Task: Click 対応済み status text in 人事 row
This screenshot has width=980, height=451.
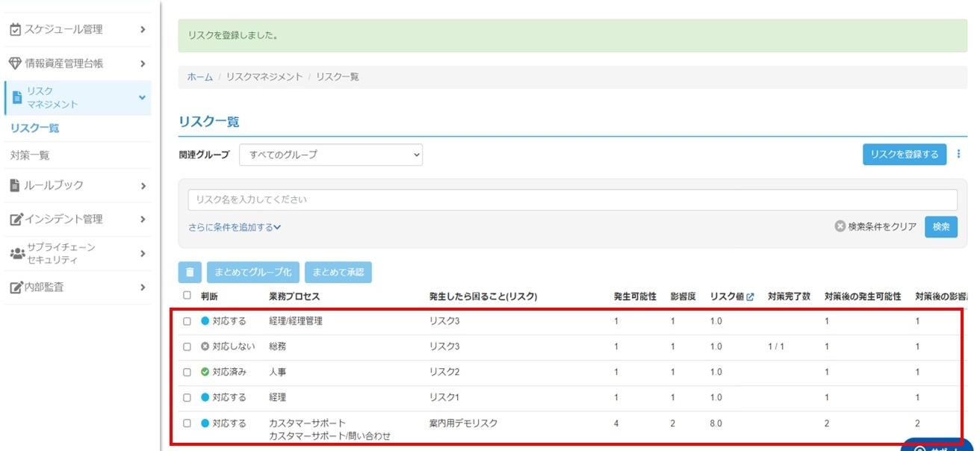Action: [229, 372]
